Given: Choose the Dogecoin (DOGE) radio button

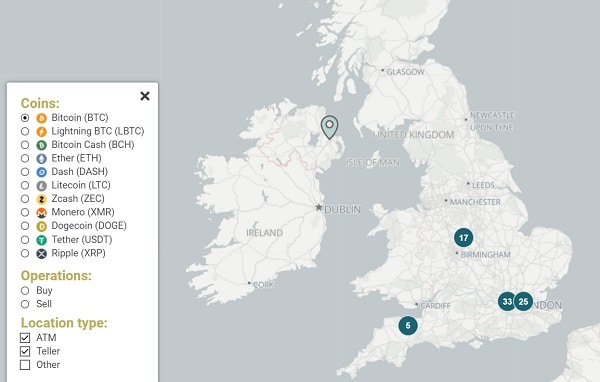Looking at the screenshot, I should [25, 226].
